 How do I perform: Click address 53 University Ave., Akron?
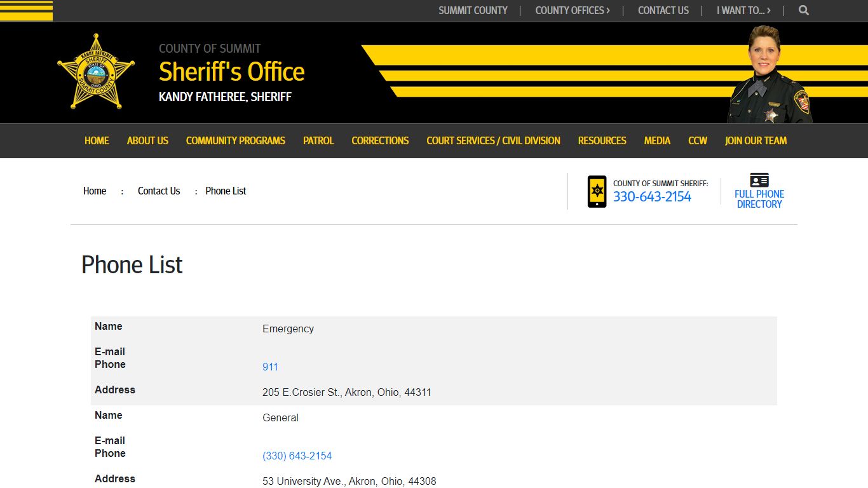349,481
